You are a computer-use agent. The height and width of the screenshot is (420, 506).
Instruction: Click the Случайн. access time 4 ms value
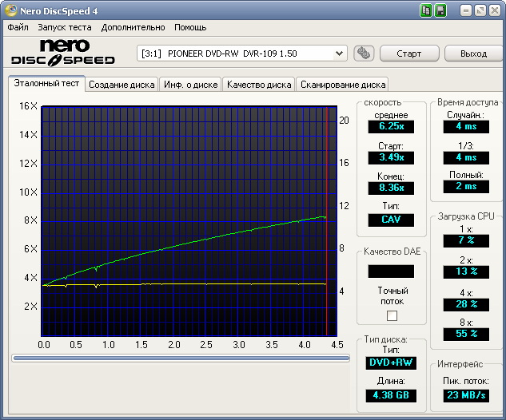466,126
